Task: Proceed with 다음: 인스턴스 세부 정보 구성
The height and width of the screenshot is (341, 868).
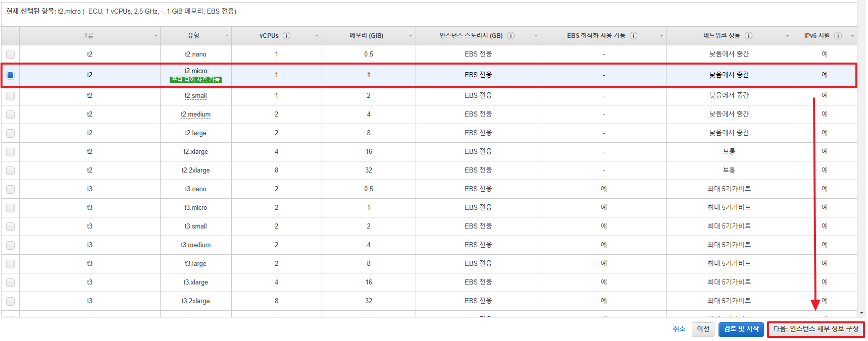Action: 815,329
